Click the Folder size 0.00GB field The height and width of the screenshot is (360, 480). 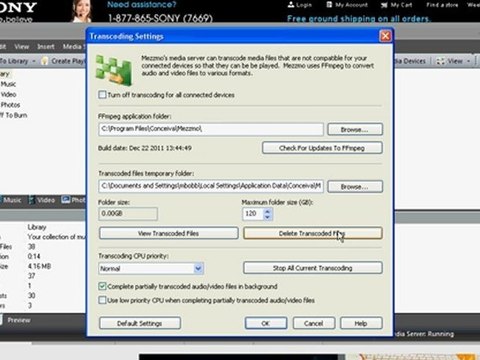[x=128, y=214]
